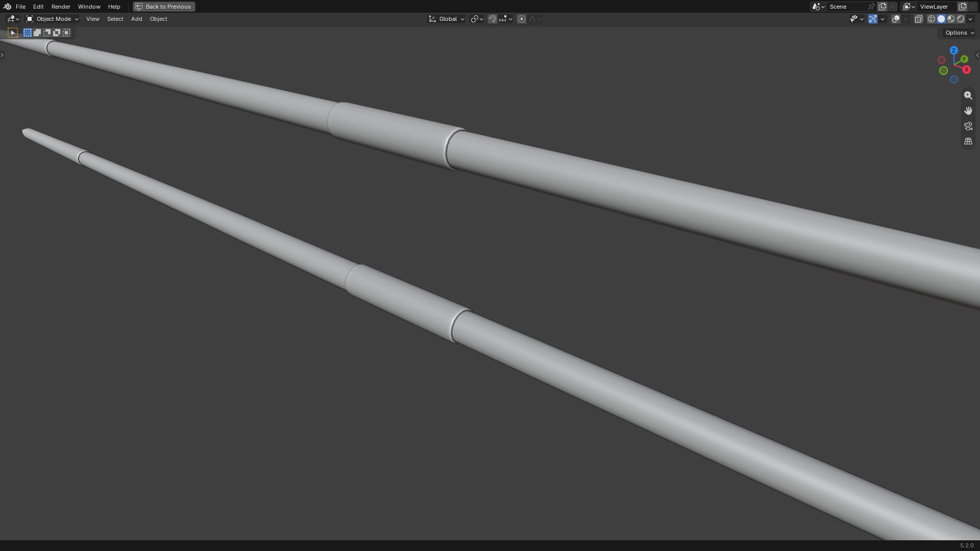980x551 pixels.
Task: Create new scene copy icon
Action: click(883, 7)
